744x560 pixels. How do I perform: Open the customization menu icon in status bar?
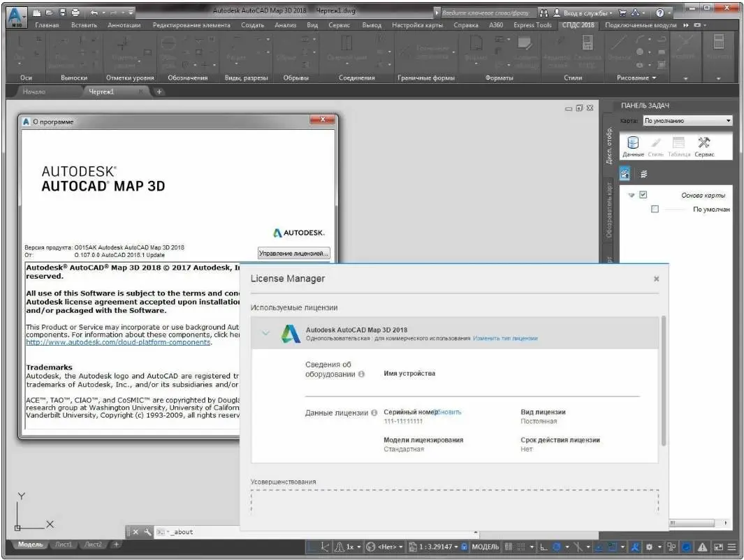coord(733,547)
